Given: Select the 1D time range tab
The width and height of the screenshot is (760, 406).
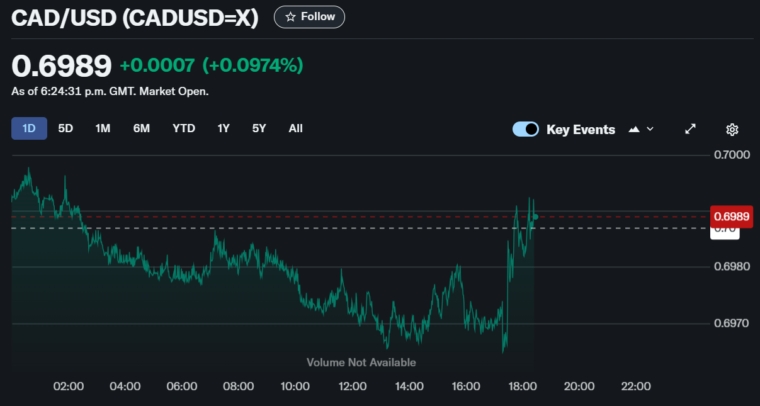Looking at the screenshot, I should click(29, 128).
